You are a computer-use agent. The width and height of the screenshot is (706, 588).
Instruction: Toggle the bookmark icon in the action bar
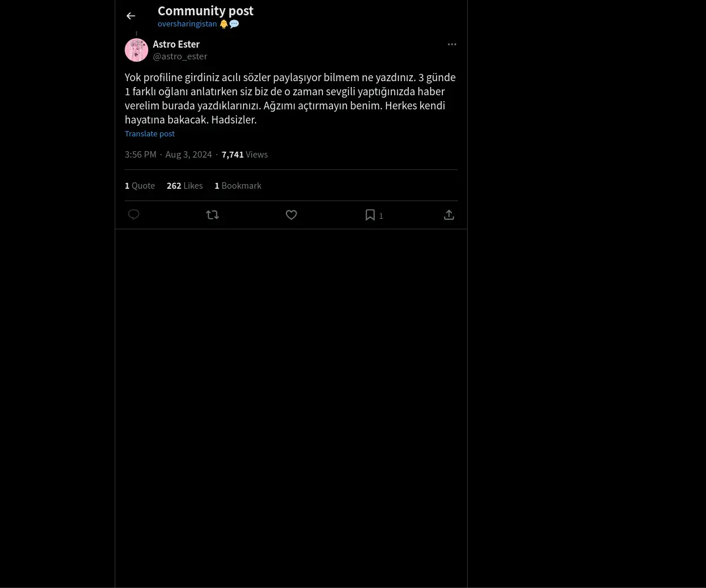[x=370, y=215]
